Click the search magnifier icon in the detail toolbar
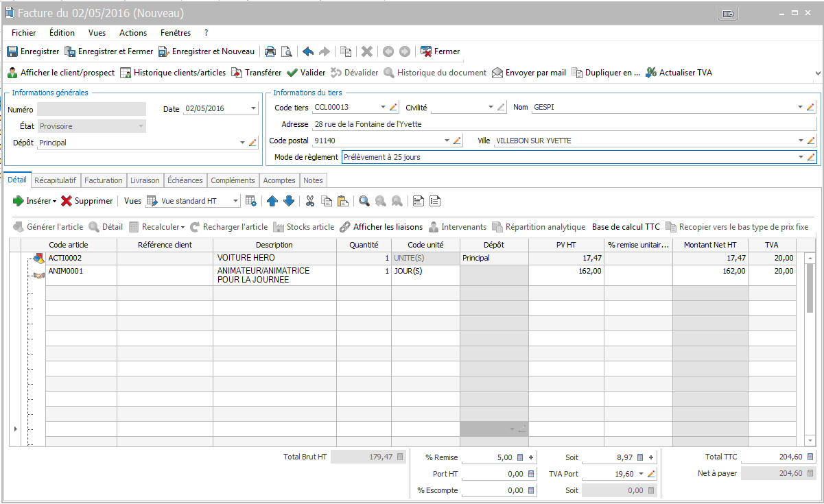Viewport: 824px width, 504px height. 364,201
